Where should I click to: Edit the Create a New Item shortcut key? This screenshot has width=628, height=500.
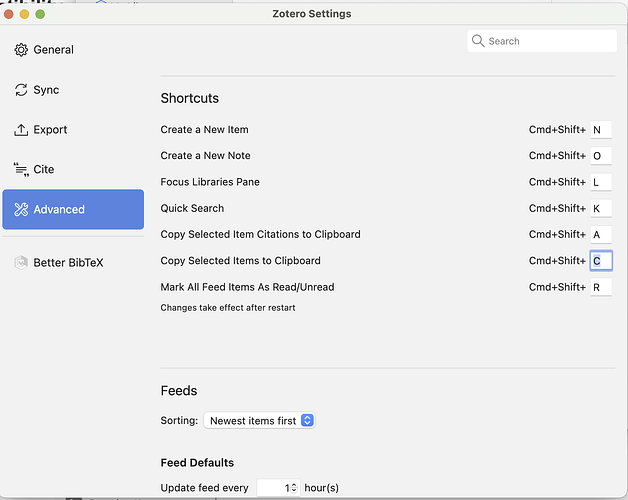tap(601, 130)
